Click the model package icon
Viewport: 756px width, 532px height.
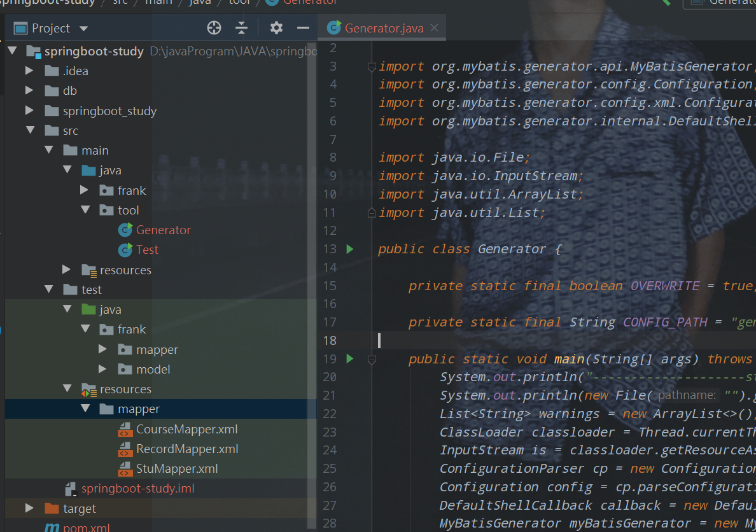pyautogui.click(x=125, y=369)
